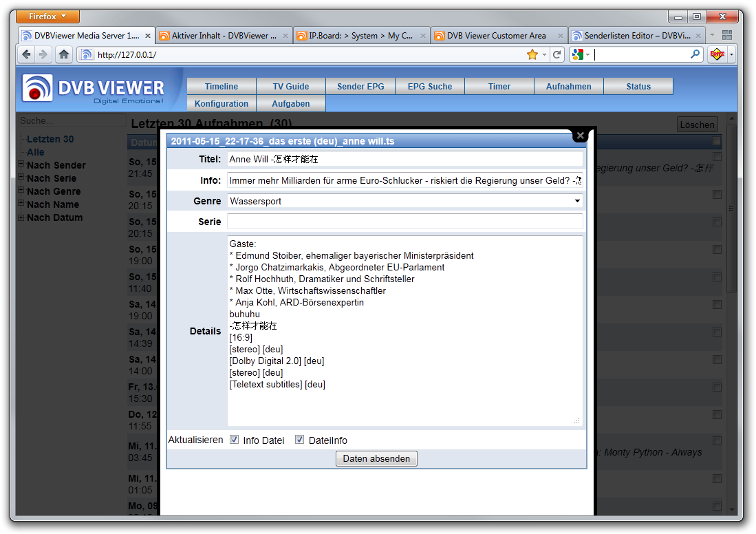Open the Konfiguration page
This screenshot has width=756, height=534.
pos(222,103)
